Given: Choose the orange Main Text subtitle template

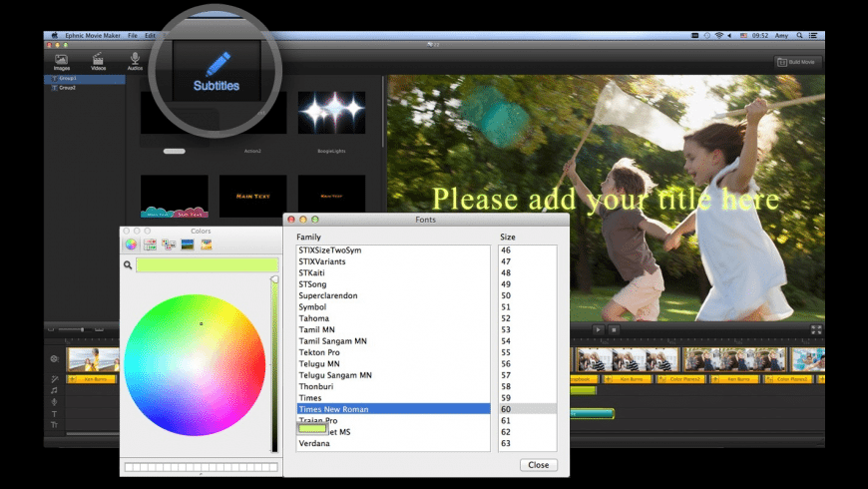Looking at the screenshot, I should 253,196.
